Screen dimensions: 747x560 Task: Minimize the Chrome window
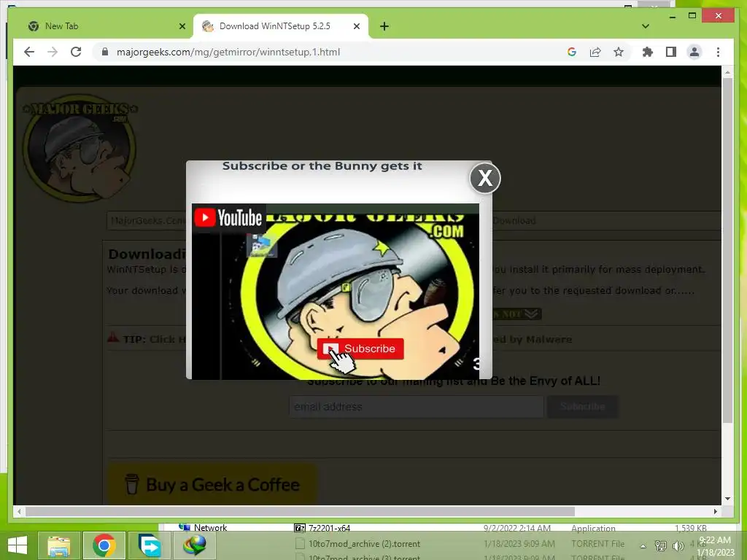pos(672,16)
